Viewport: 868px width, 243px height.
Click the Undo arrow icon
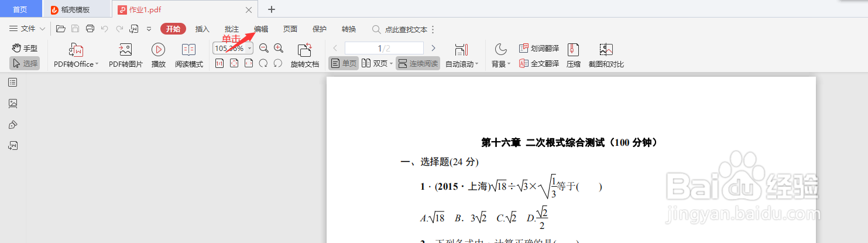105,29
